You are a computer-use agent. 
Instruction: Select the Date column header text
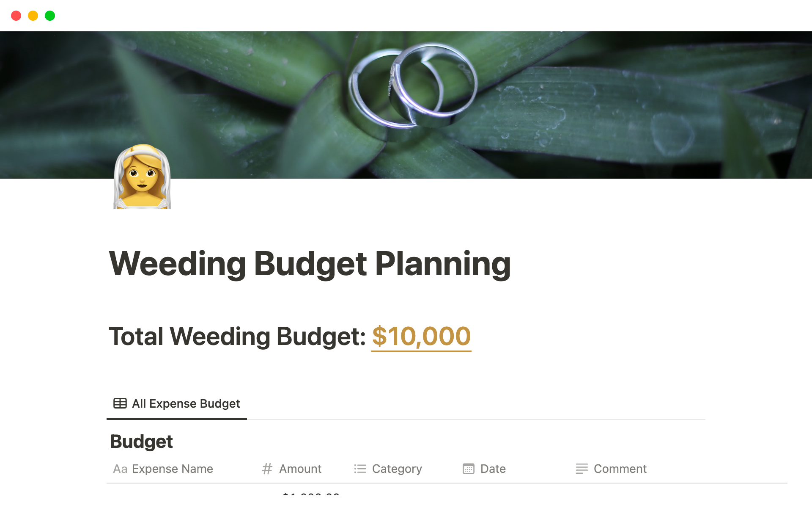click(493, 469)
